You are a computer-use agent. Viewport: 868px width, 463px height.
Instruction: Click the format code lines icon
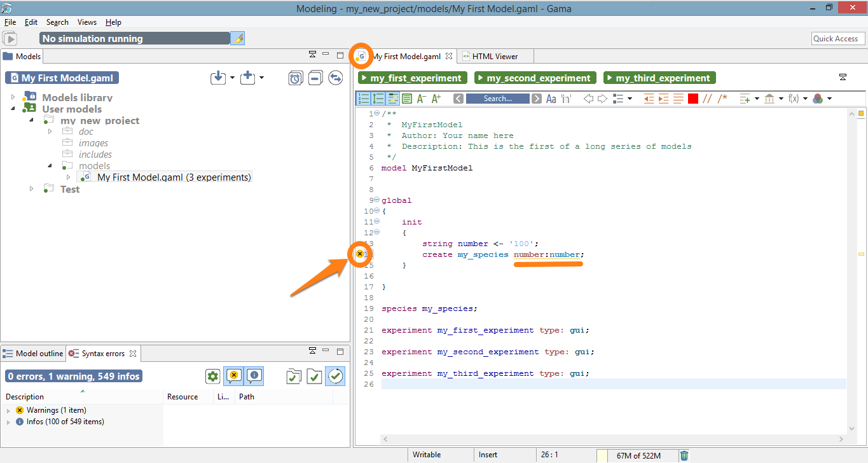(x=678, y=99)
